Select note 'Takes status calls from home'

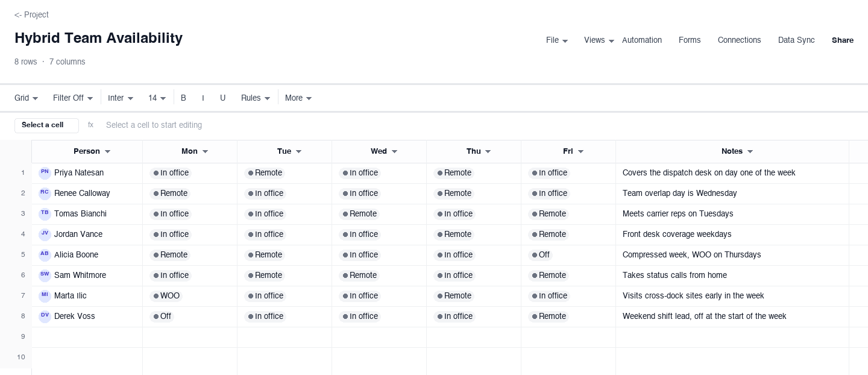pos(674,276)
